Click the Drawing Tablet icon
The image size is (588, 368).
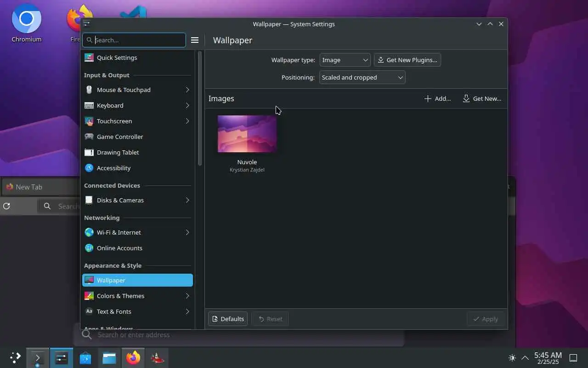click(x=89, y=152)
